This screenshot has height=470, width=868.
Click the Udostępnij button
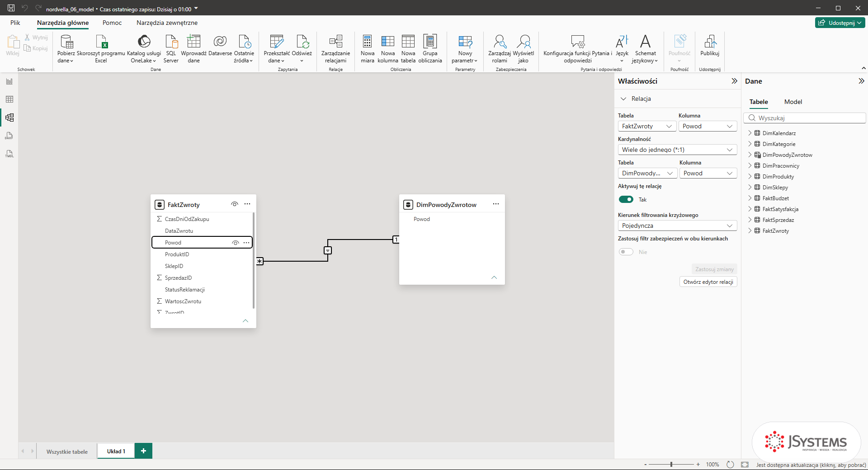click(x=840, y=23)
